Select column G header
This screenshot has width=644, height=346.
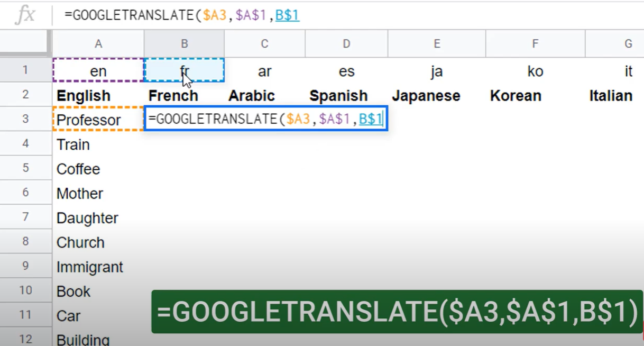pyautogui.click(x=615, y=43)
